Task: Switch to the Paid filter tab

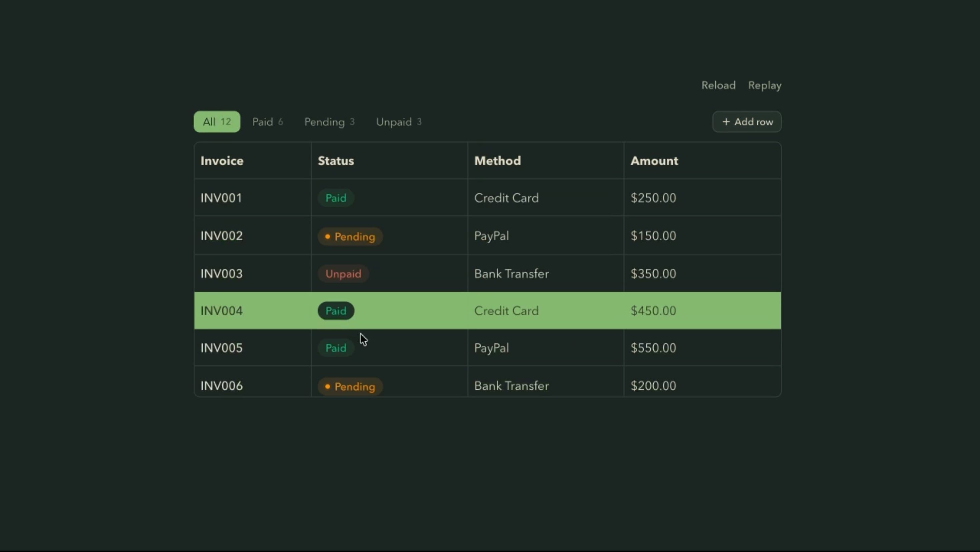Action: point(267,122)
